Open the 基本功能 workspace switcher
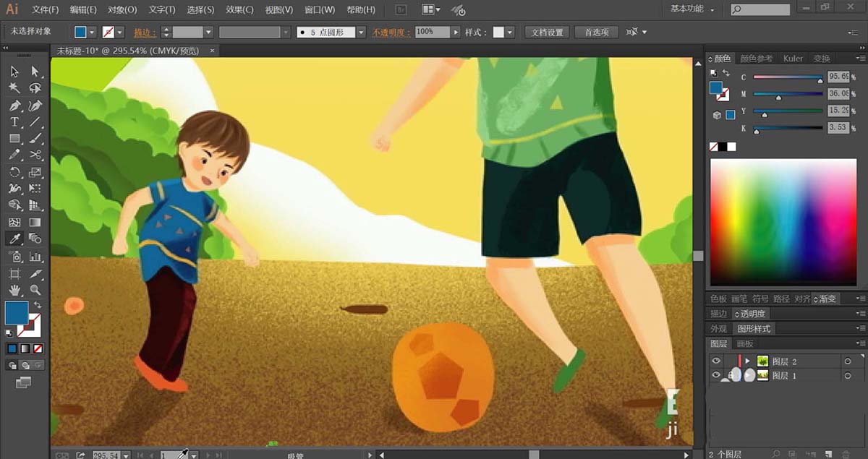Image resolution: width=868 pixels, height=459 pixels. pyautogui.click(x=692, y=9)
